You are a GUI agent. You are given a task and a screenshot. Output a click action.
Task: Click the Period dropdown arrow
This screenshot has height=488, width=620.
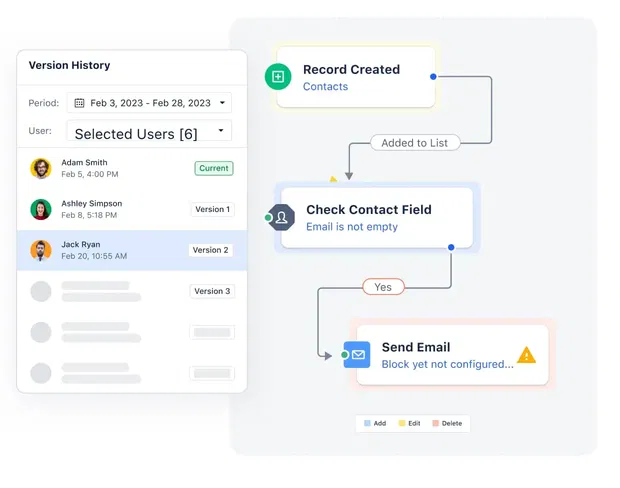click(x=222, y=103)
